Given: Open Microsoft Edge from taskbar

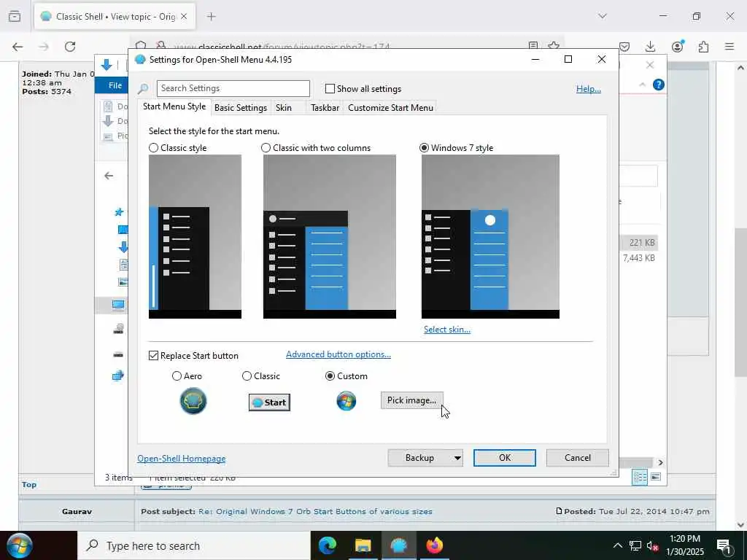Looking at the screenshot, I should (328, 545).
